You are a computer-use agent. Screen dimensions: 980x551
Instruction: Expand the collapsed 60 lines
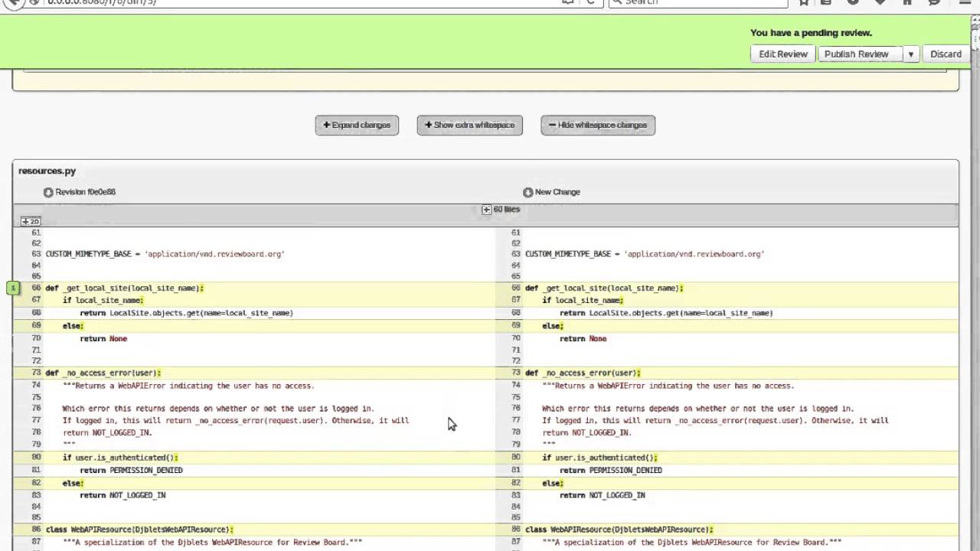point(501,209)
